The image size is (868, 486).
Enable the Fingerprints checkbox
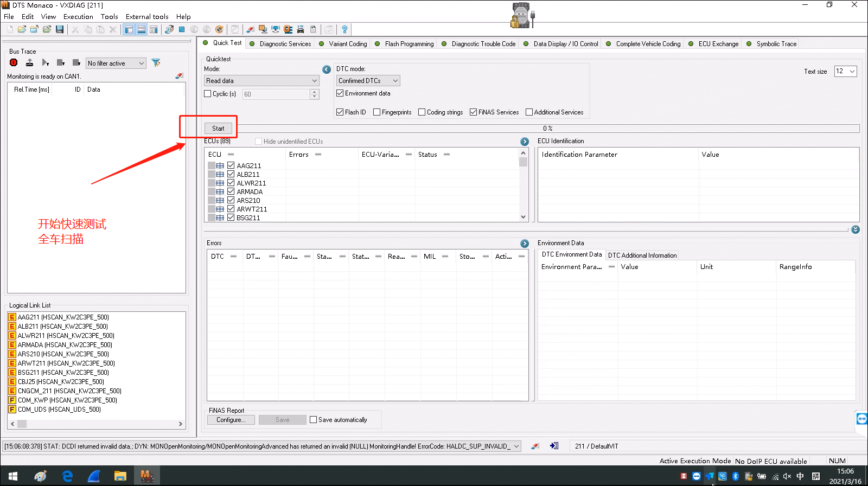tap(377, 112)
